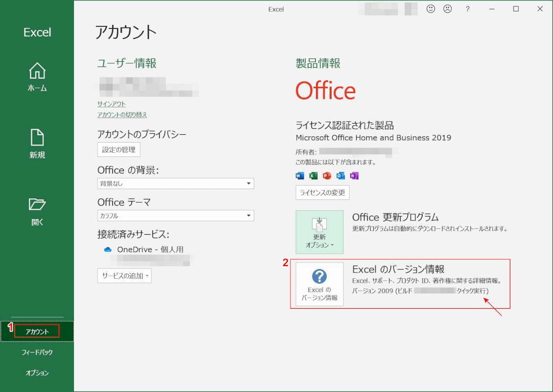Image resolution: width=553 pixels, height=392 pixels.
Task: Expand 更新オプション update options button
Action: [x=319, y=232]
